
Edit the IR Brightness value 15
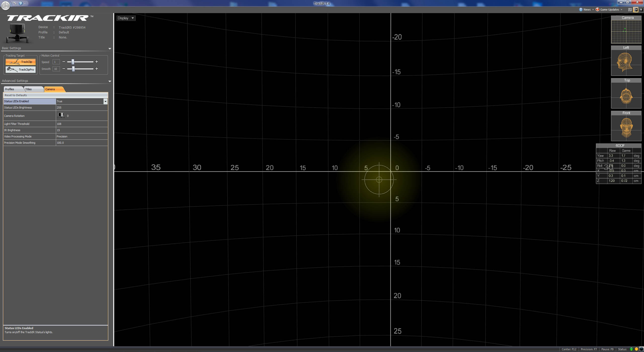tap(82, 130)
